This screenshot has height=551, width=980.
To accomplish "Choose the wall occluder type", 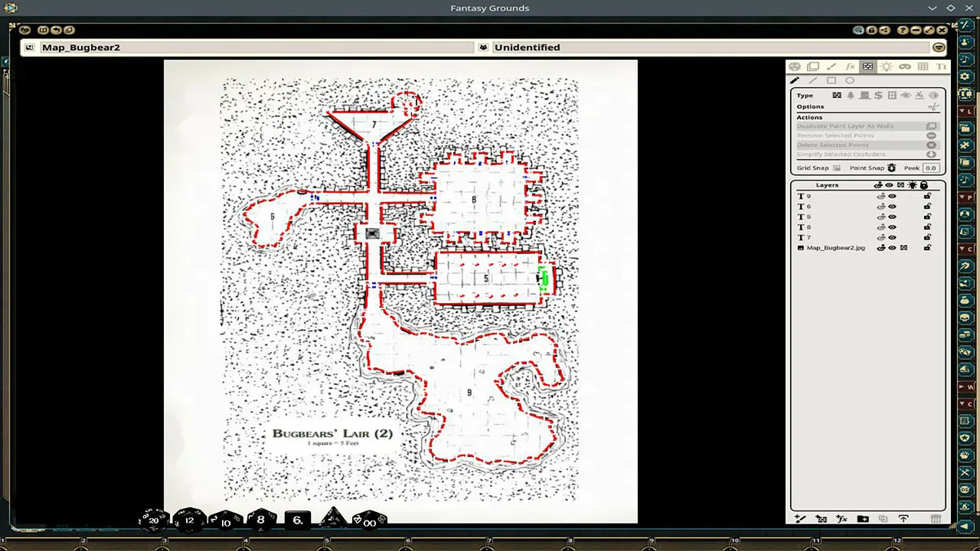I will [x=837, y=96].
